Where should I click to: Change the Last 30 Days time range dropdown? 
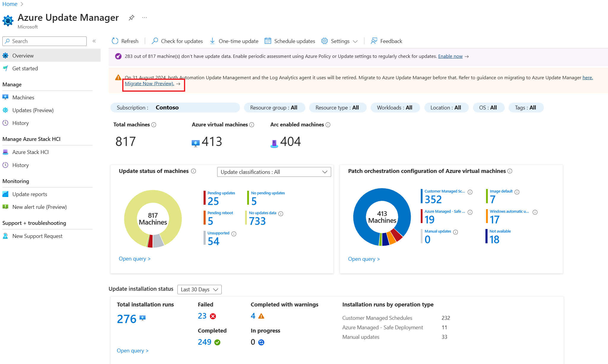click(x=199, y=289)
